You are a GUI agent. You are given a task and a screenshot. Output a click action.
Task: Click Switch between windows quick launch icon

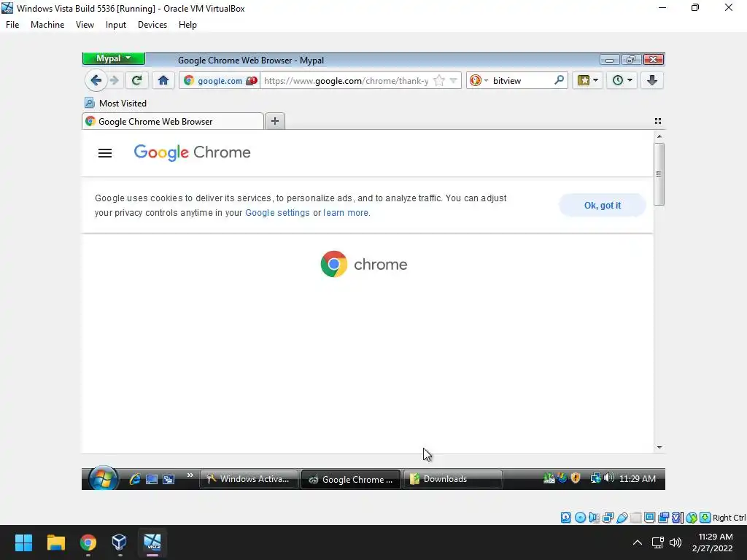pos(169,479)
